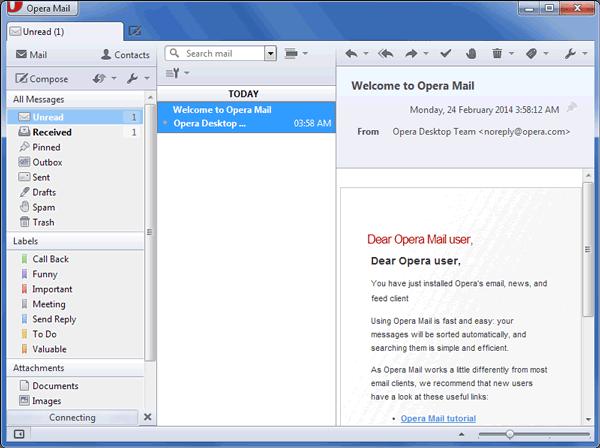
Task: Collapse the Labels section header
Action: [75, 241]
